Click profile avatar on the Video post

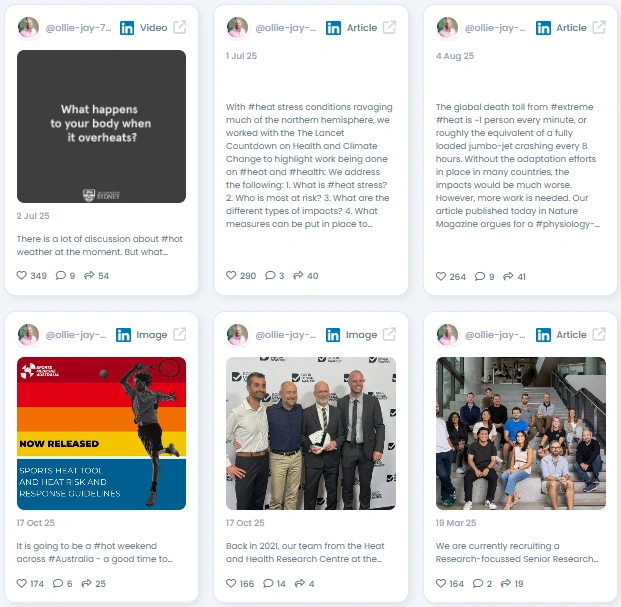(29, 27)
